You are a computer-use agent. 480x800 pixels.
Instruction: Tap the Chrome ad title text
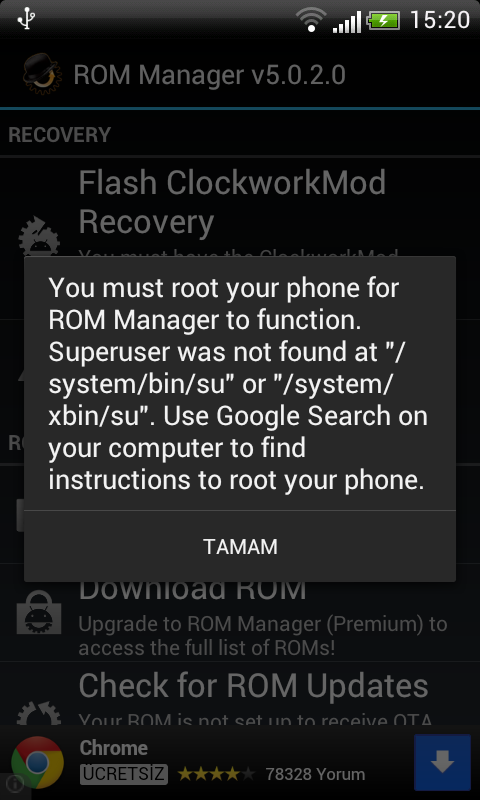click(x=114, y=748)
